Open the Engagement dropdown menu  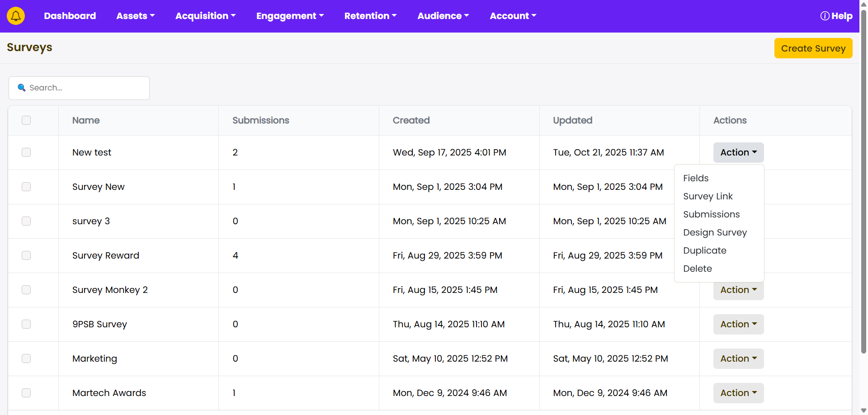point(290,16)
